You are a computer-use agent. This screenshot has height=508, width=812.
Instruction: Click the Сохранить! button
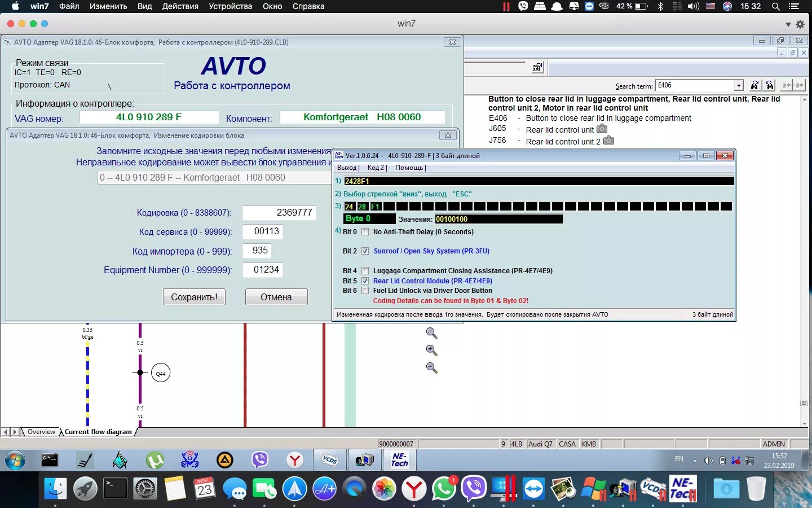click(x=194, y=297)
